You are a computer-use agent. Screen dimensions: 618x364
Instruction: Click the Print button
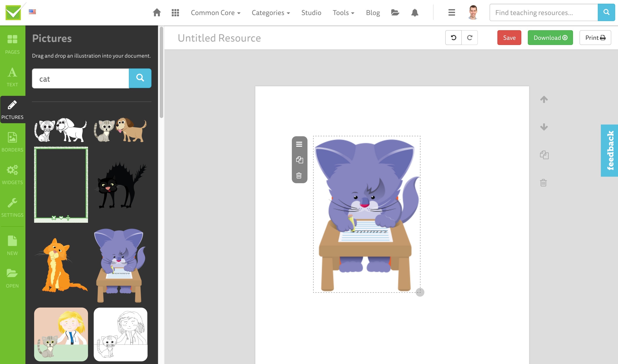pos(595,38)
